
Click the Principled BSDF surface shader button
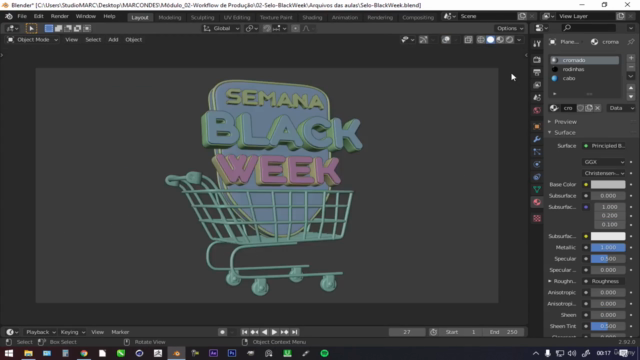[604, 146]
